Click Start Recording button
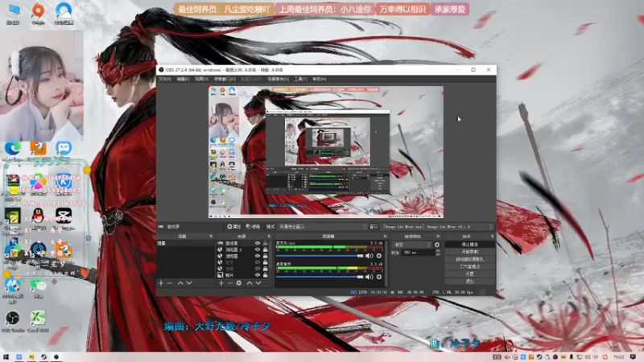644x362 pixels. click(x=470, y=252)
